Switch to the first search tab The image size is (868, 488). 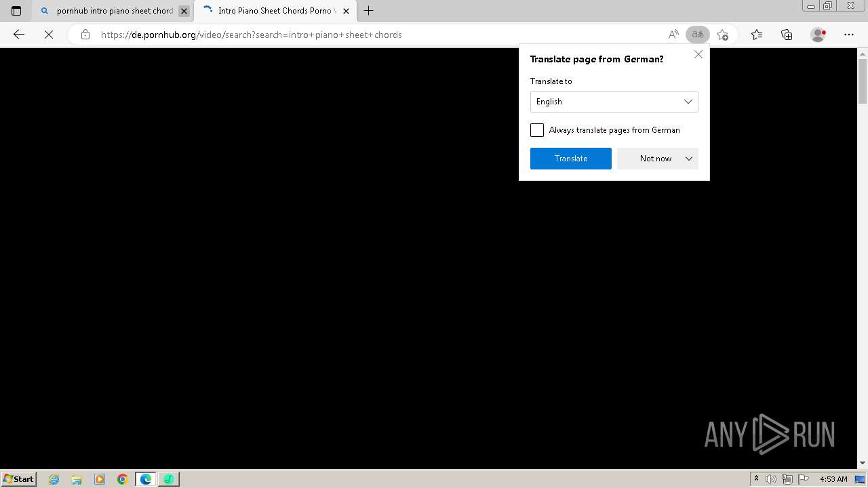tap(112, 11)
